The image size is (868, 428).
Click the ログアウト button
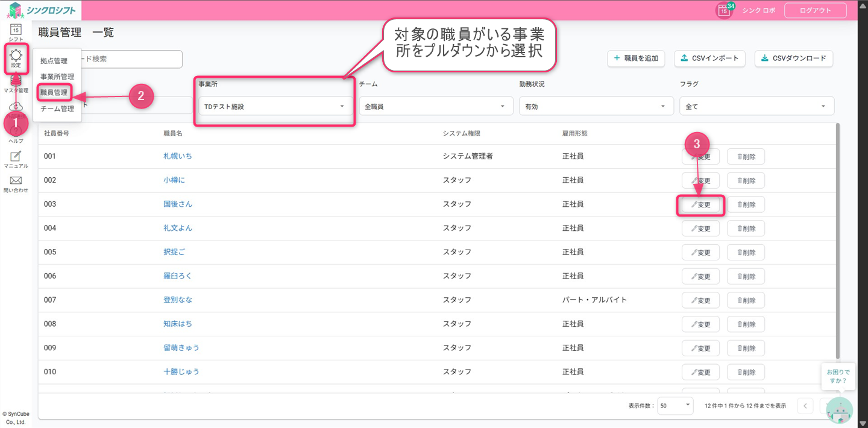(x=815, y=10)
